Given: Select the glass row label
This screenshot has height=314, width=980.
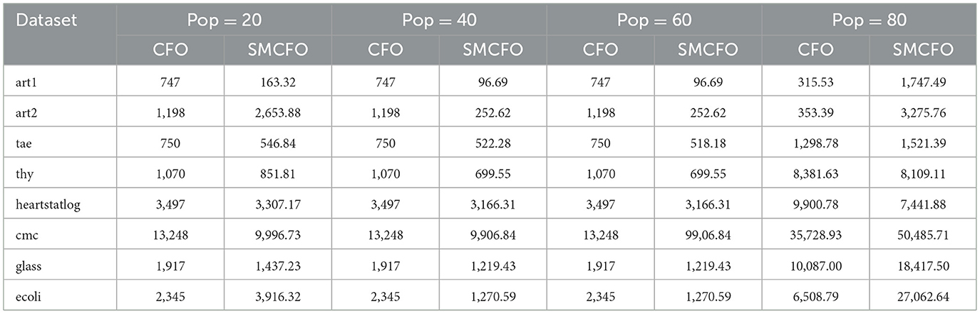Looking at the screenshot, I should point(26,266).
